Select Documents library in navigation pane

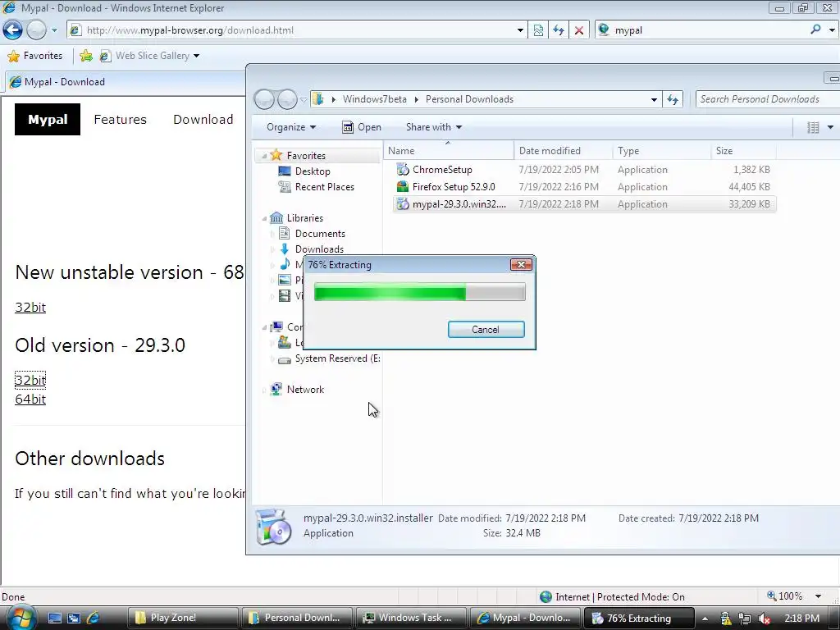[x=320, y=234]
